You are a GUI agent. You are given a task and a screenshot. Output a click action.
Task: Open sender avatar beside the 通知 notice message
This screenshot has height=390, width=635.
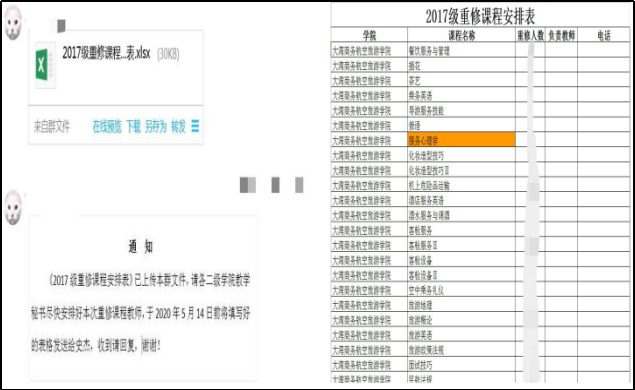(x=13, y=208)
